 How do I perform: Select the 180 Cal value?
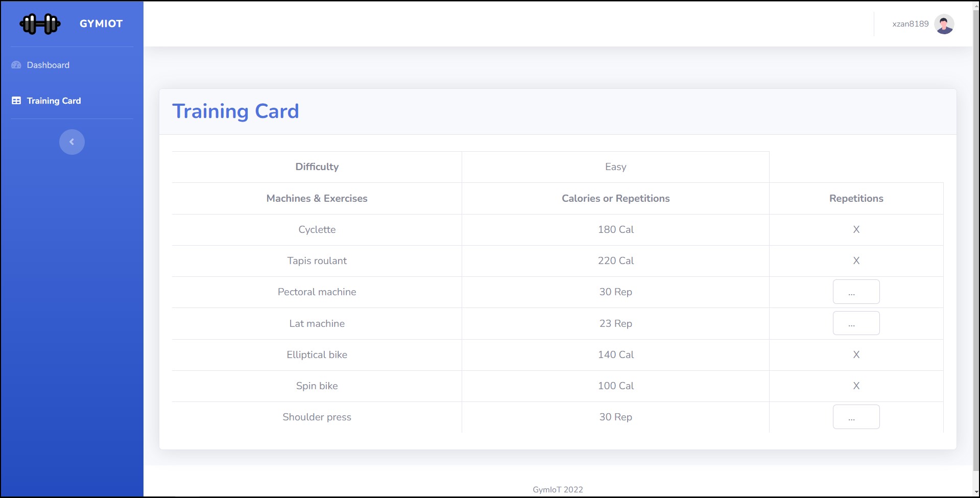click(x=615, y=229)
